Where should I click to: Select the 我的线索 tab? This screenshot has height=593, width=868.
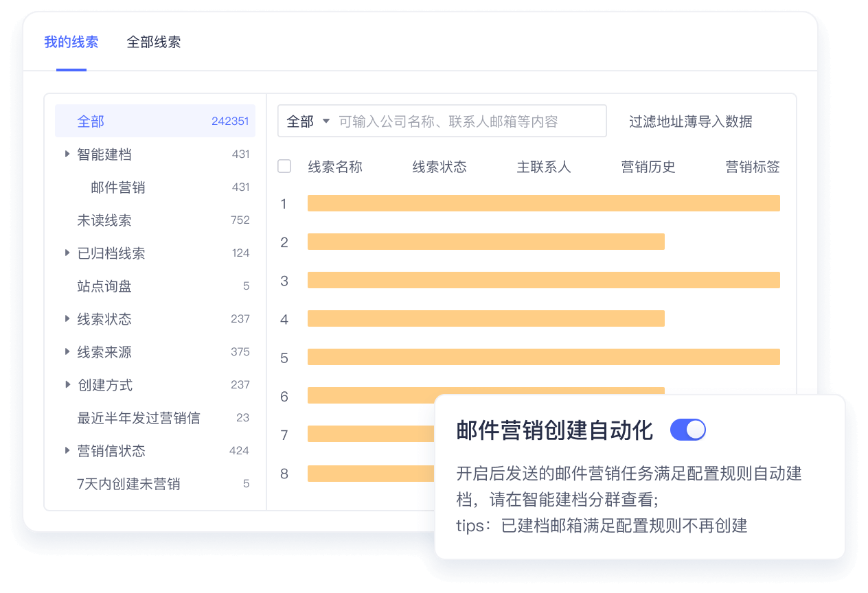(x=71, y=42)
